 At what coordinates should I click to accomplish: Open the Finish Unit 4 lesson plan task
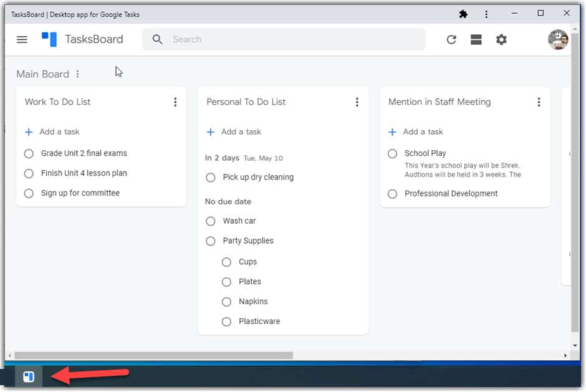click(84, 173)
